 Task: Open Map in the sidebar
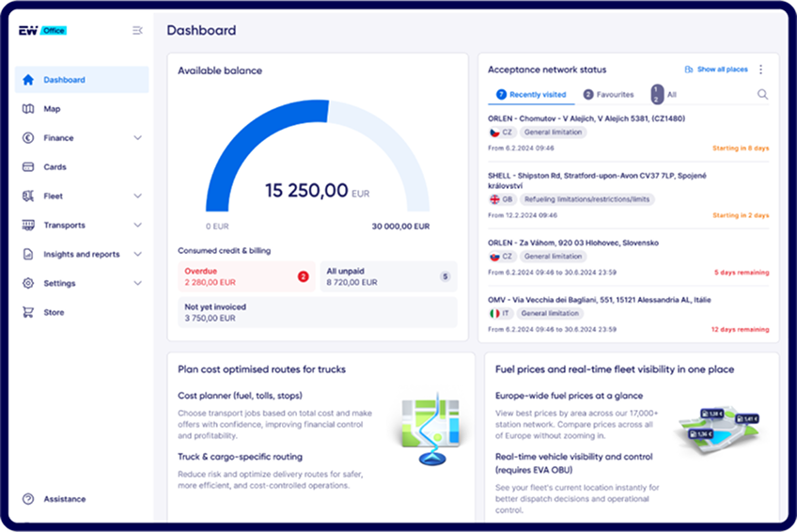click(x=82, y=109)
